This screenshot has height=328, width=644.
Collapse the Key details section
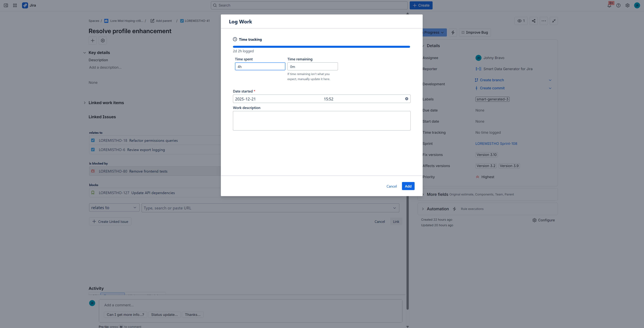[84, 53]
